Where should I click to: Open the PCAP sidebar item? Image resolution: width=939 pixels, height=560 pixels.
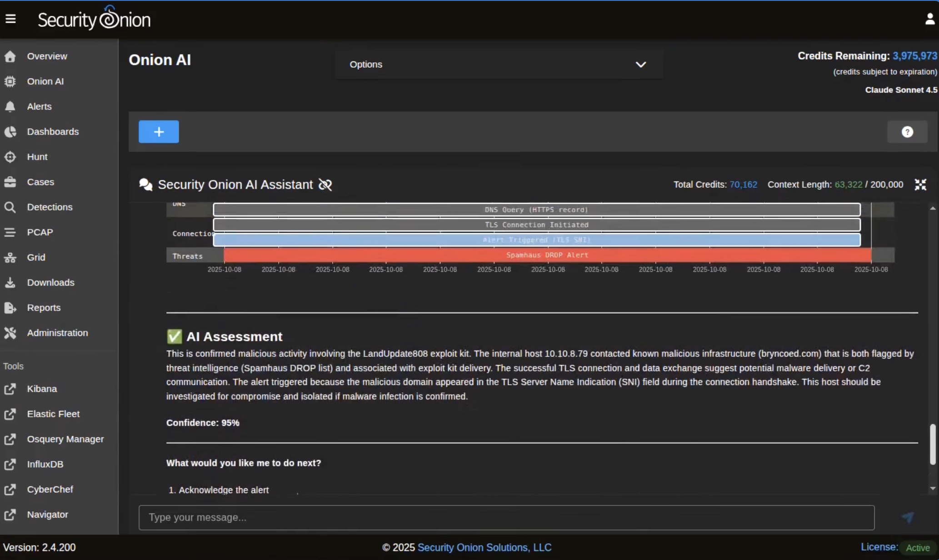(x=40, y=232)
